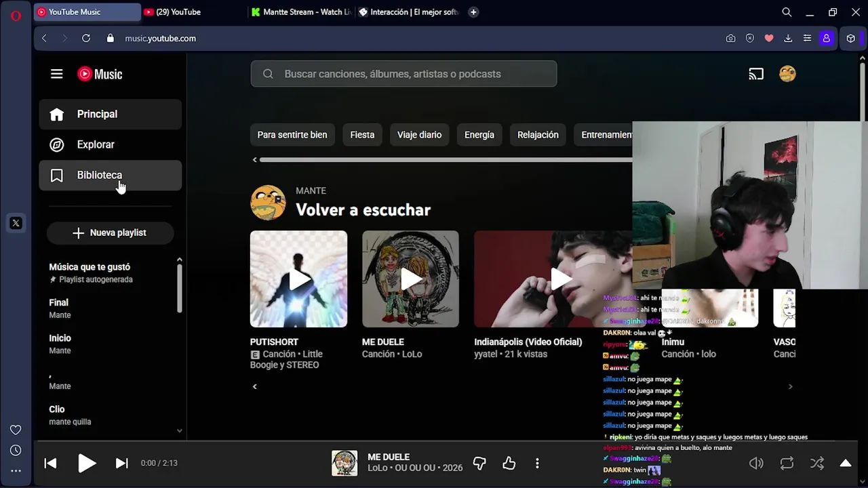Open X (Twitter) in the Opera sidebar
Screen dimensions: 868x488
tap(16, 223)
